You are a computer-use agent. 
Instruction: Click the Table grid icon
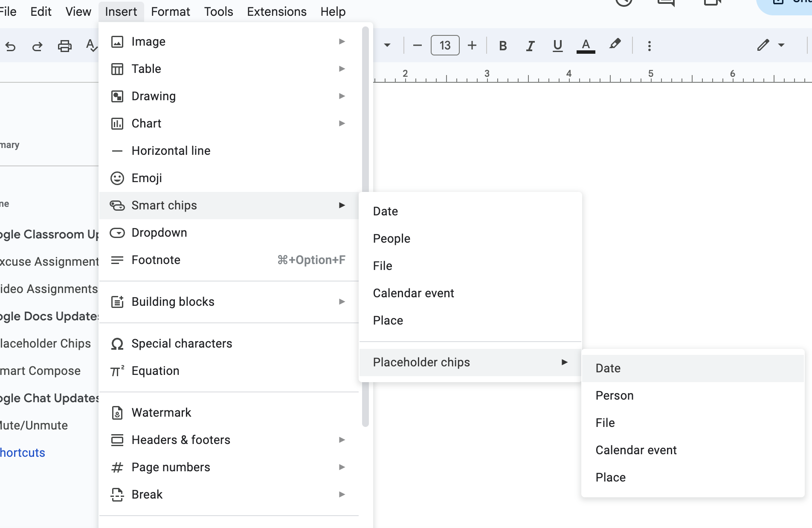(x=117, y=69)
